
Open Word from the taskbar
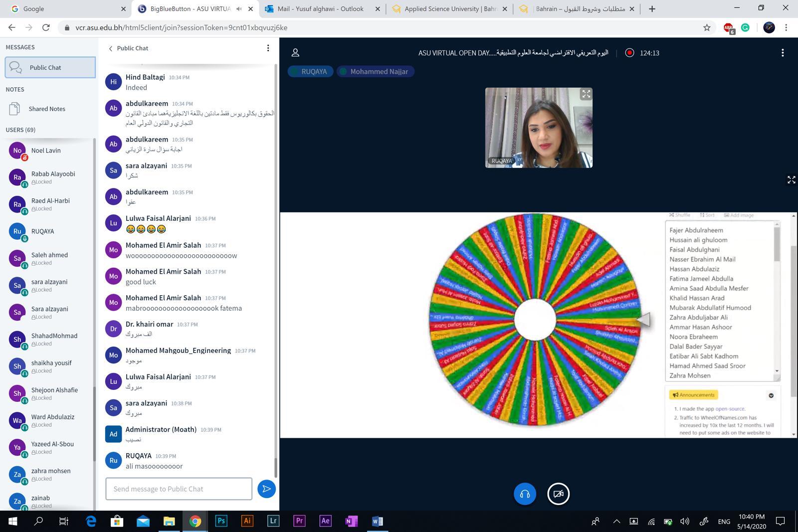[378, 521]
